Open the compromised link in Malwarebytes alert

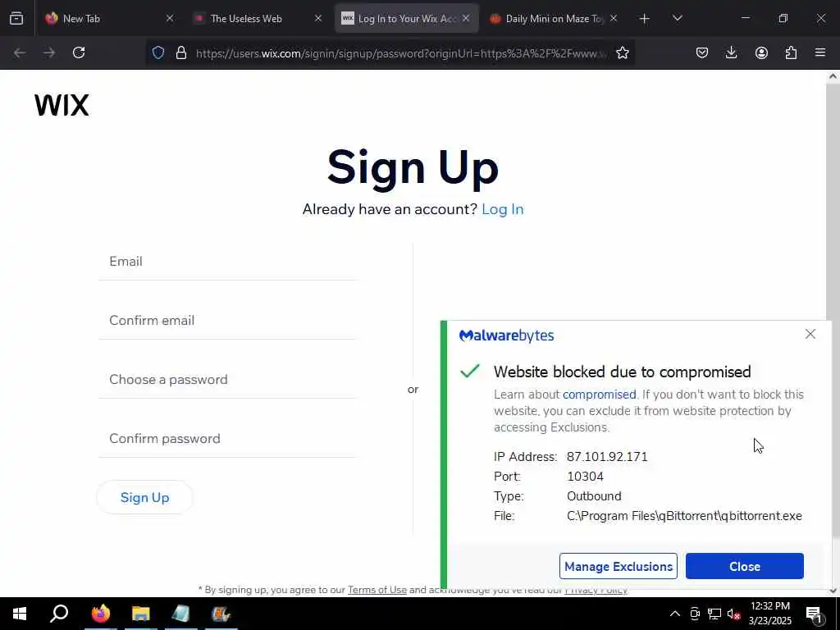pos(599,395)
